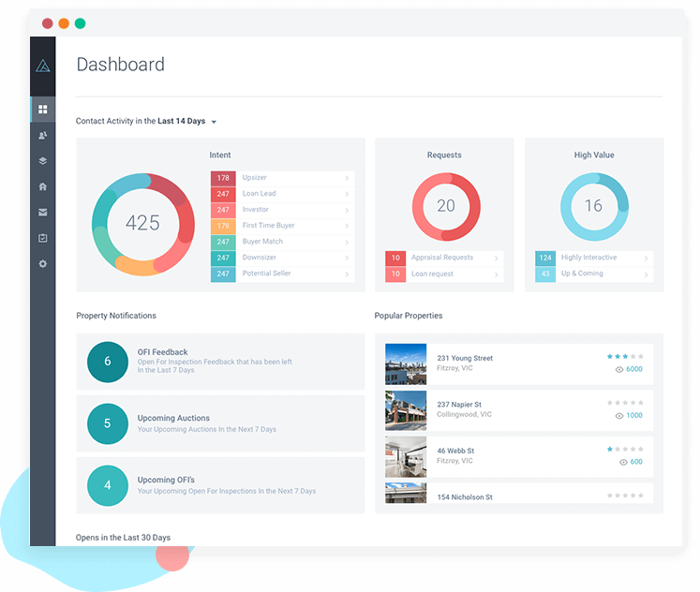The image size is (700, 592).
Task: Click the Up & Coming label
Action: tap(582, 273)
